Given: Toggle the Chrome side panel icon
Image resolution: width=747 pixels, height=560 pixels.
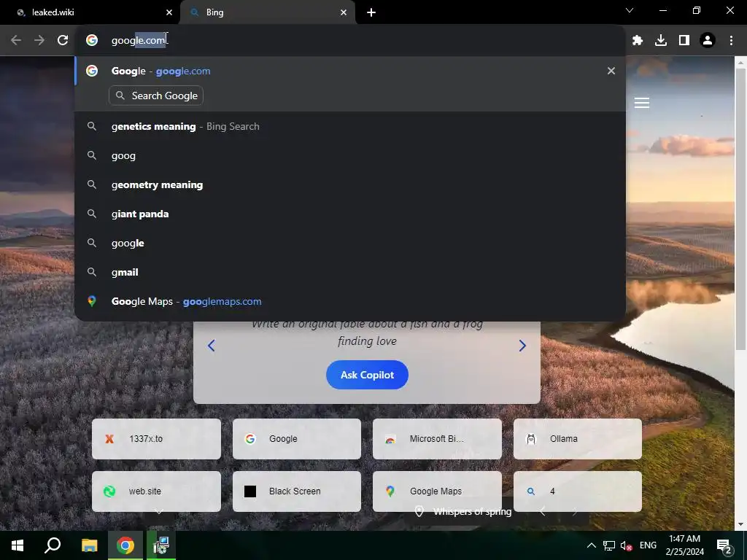Looking at the screenshot, I should 684,41.
